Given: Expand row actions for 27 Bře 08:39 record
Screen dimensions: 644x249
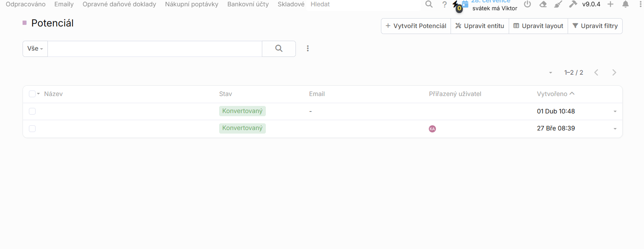Looking at the screenshot, I should (x=615, y=129).
